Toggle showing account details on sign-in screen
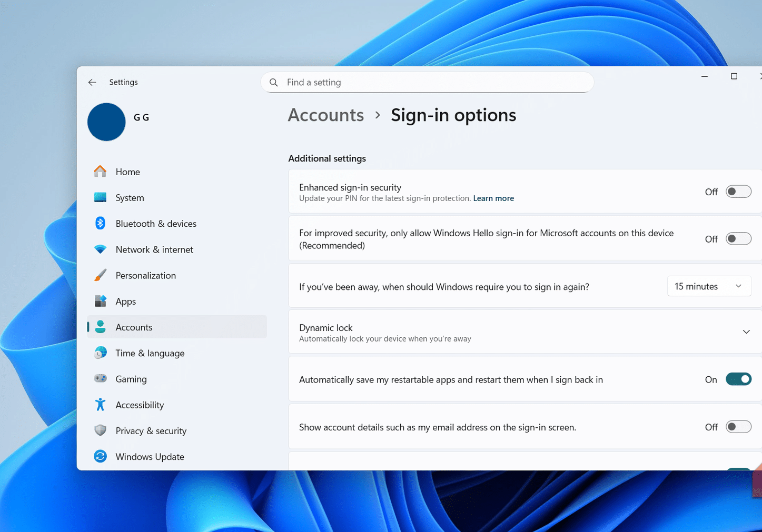 pos(738,427)
